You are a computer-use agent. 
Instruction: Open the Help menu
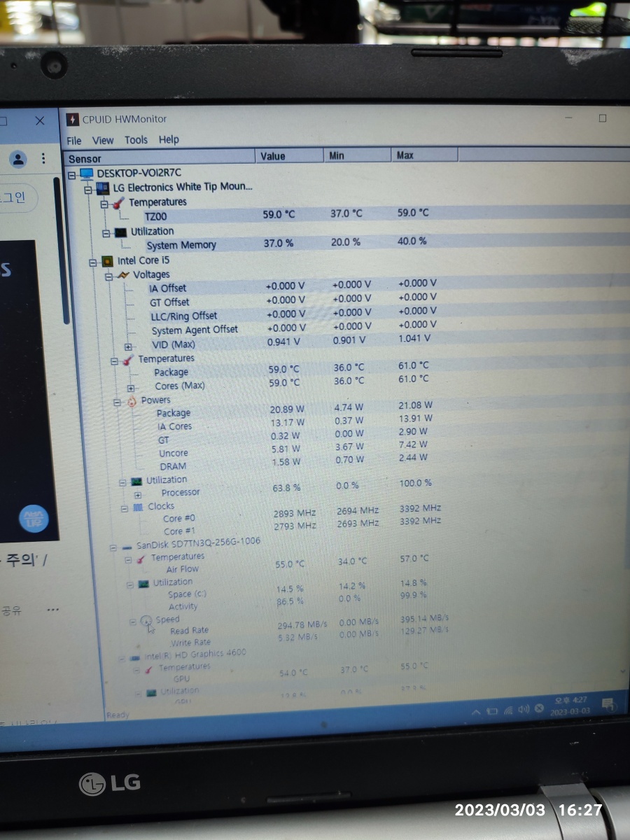click(x=169, y=139)
